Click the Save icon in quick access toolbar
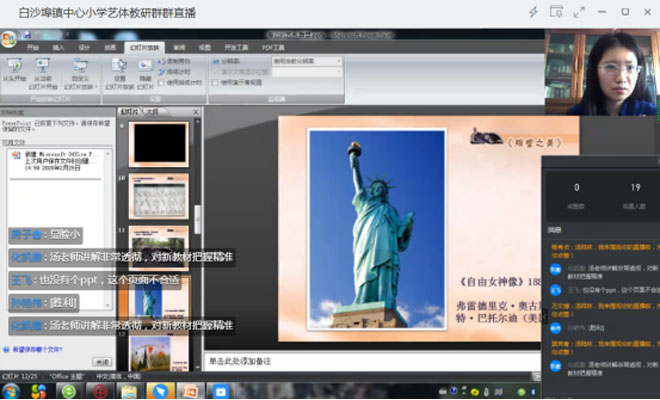Image resolution: width=660 pixels, height=400 pixels. coord(27,35)
